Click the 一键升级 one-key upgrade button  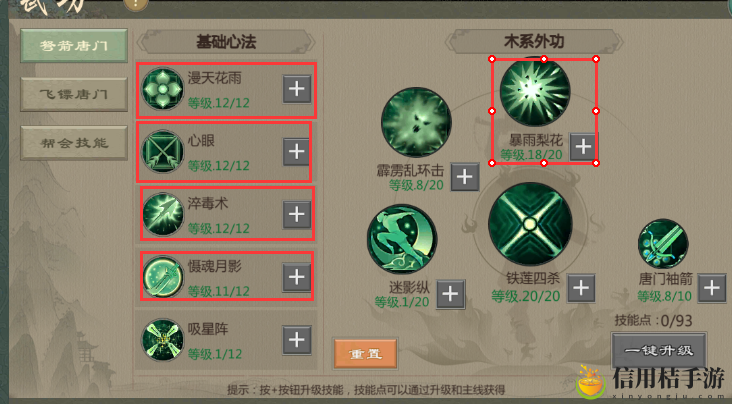[x=659, y=351]
